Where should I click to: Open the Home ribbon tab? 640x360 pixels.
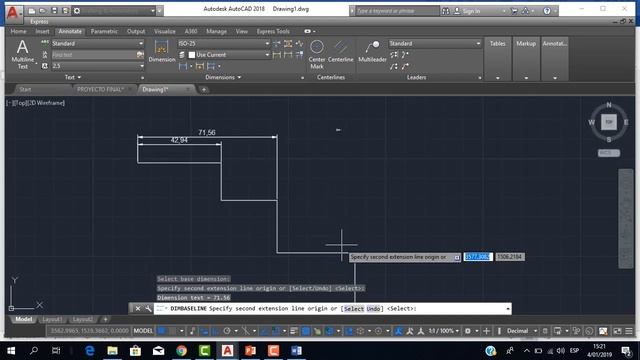click(18, 31)
